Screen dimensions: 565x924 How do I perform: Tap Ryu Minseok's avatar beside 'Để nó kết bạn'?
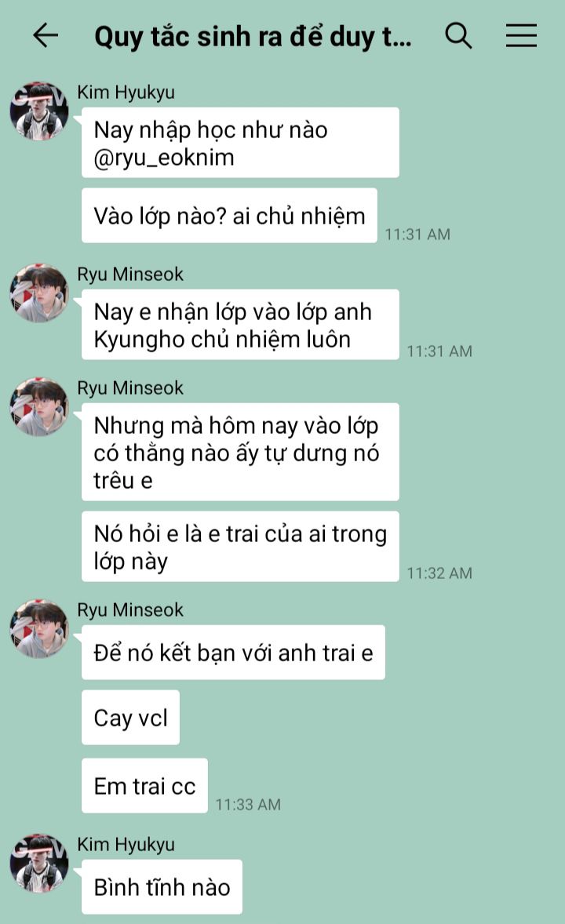click(39, 629)
